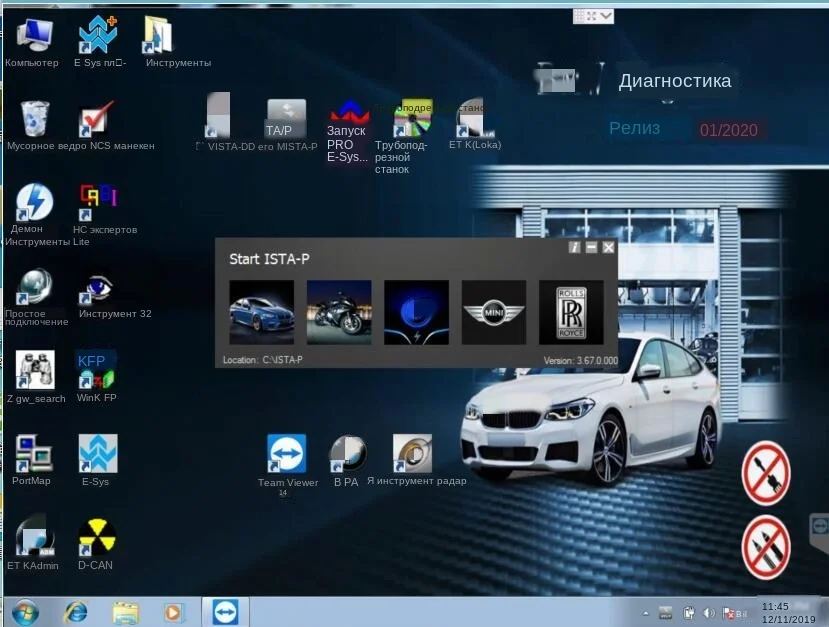Image resolution: width=829 pixels, height=627 pixels.
Task: Open Internet Explorer from the taskbar
Action: (75, 612)
